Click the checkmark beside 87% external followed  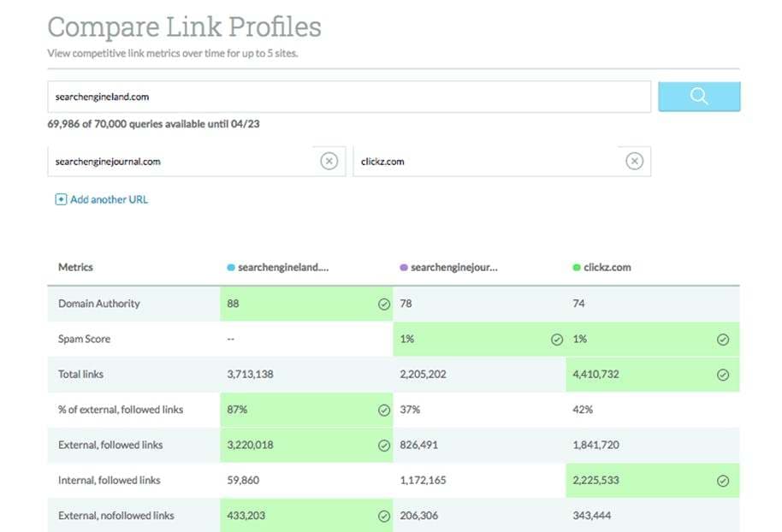384,410
